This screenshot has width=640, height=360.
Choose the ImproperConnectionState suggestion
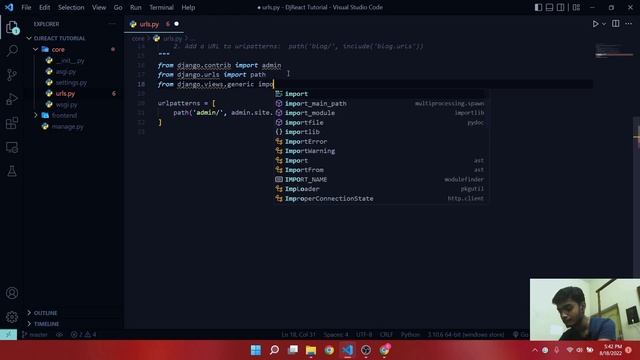coord(380,198)
